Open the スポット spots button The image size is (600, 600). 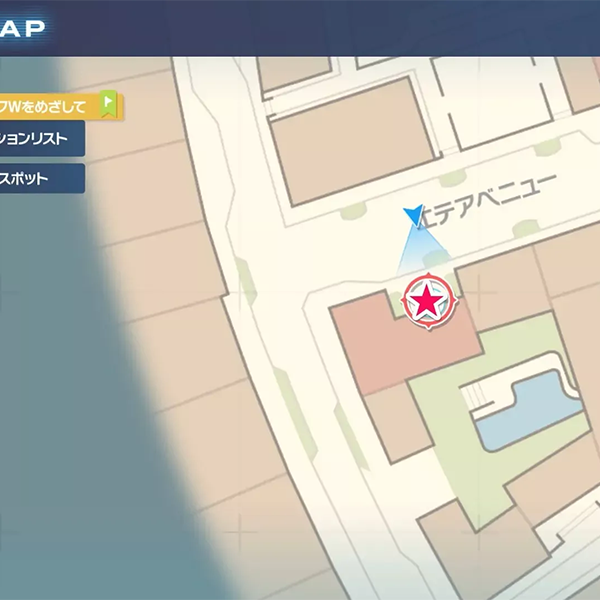38,179
